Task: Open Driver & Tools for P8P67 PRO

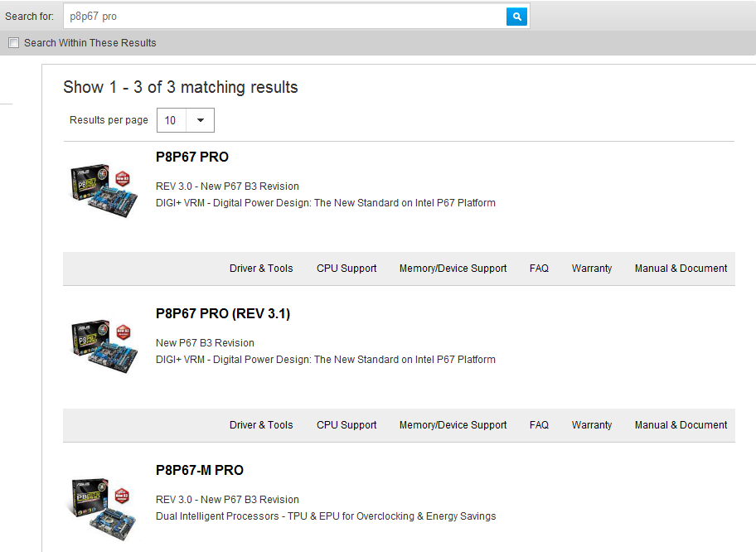Action: point(261,269)
